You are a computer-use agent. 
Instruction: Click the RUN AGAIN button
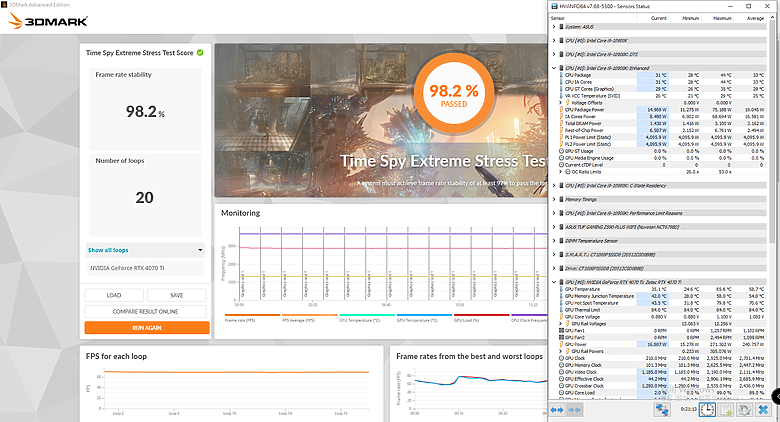(147, 327)
